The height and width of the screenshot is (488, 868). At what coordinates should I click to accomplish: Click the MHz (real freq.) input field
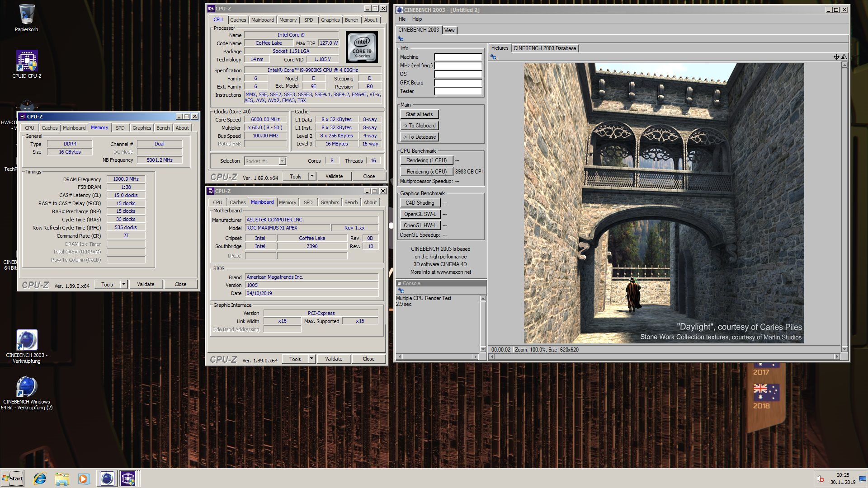click(x=458, y=66)
